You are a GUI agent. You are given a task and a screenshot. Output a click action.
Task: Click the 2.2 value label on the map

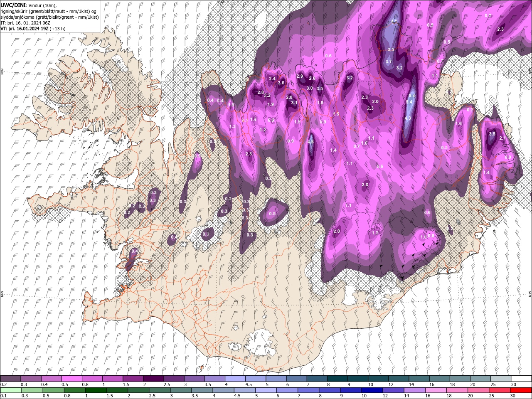(267, 95)
